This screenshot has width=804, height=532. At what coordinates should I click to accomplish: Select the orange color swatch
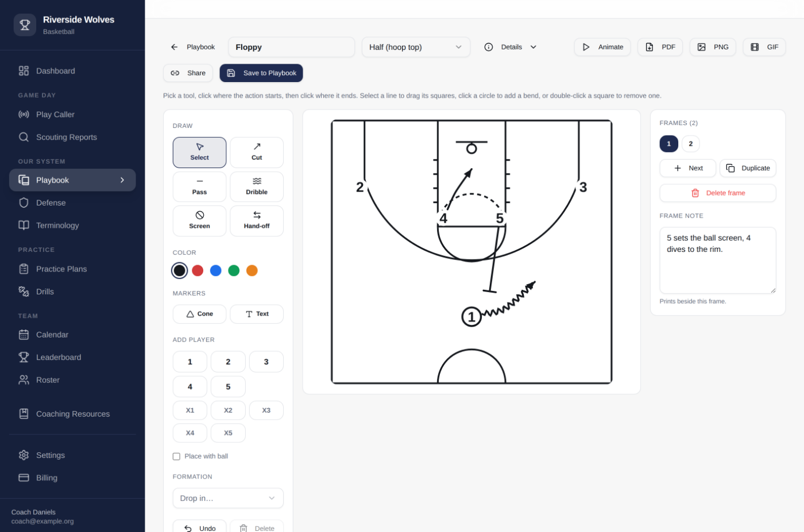click(x=252, y=270)
